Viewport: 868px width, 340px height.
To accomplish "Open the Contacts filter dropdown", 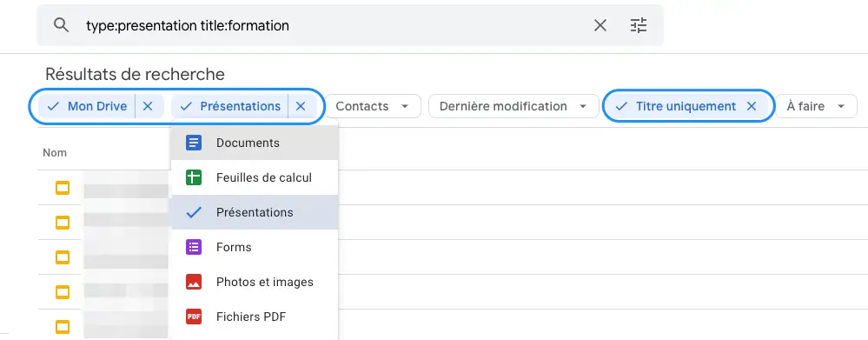I will click(x=373, y=106).
